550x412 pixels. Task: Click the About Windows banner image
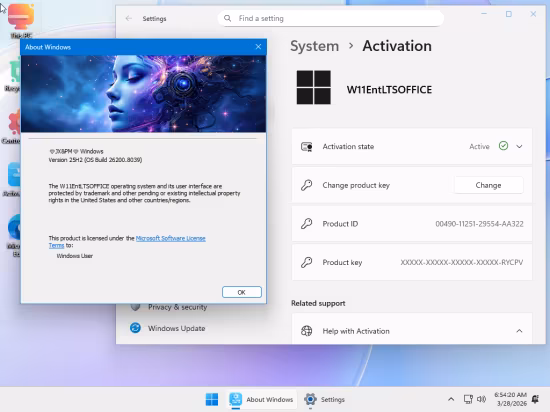(143, 94)
